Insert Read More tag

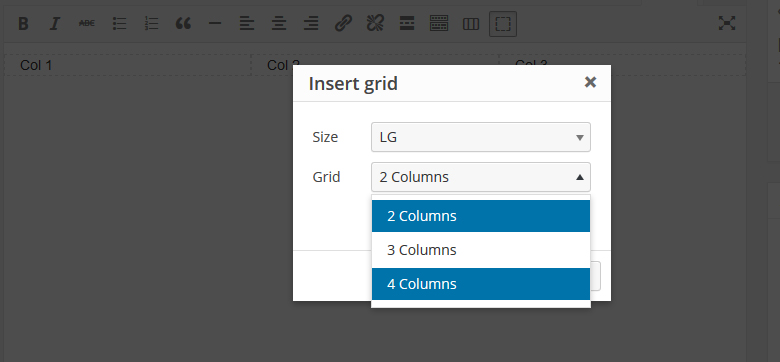[407, 23]
